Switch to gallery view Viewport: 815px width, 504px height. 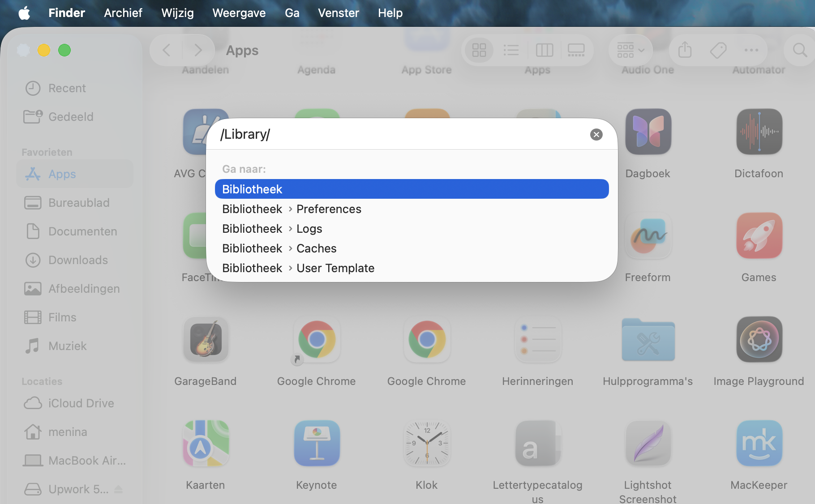coord(576,50)
